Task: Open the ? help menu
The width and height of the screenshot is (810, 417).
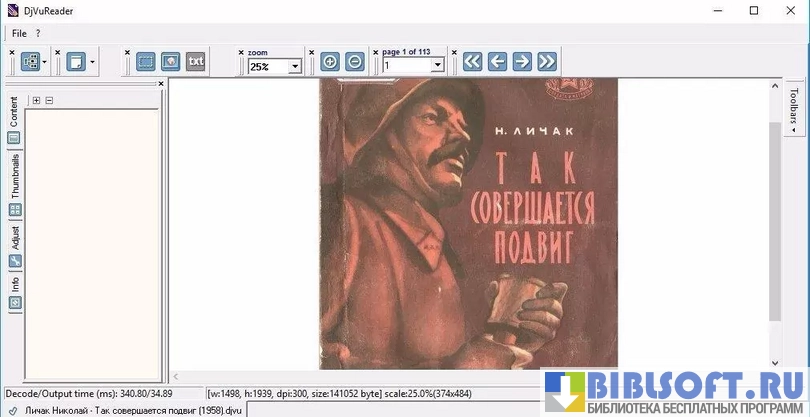Action: point(38,33)
